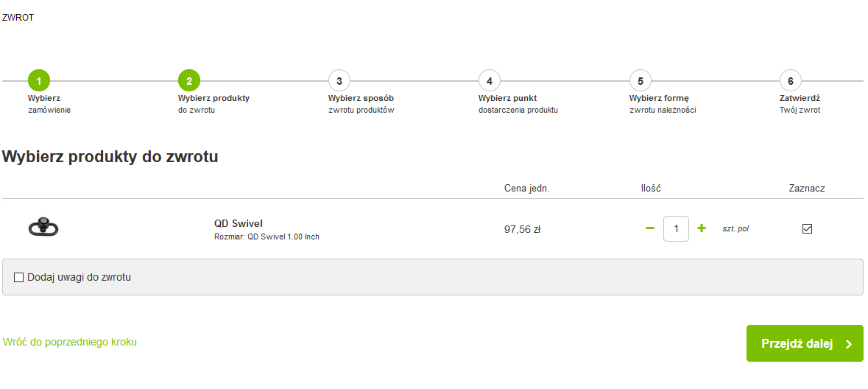Open the QD Swivel product name
868x389 pixels.
[239, 223]
